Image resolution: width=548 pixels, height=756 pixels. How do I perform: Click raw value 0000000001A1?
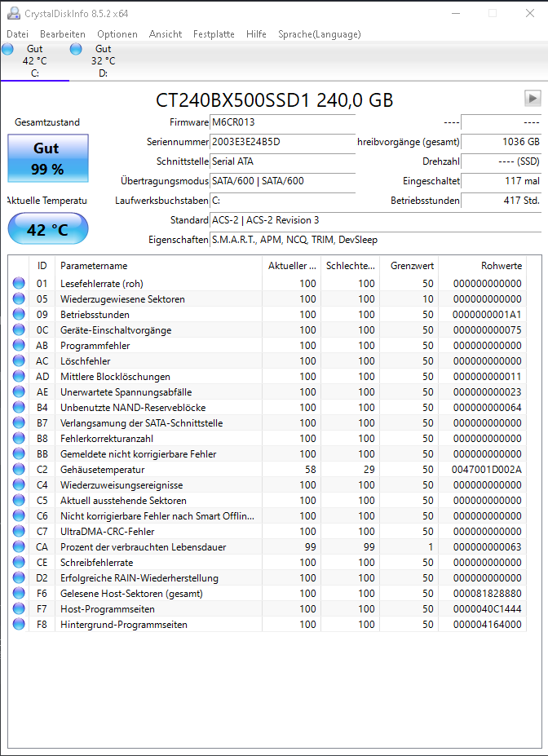pyautogui.click(x=488, y=315)
